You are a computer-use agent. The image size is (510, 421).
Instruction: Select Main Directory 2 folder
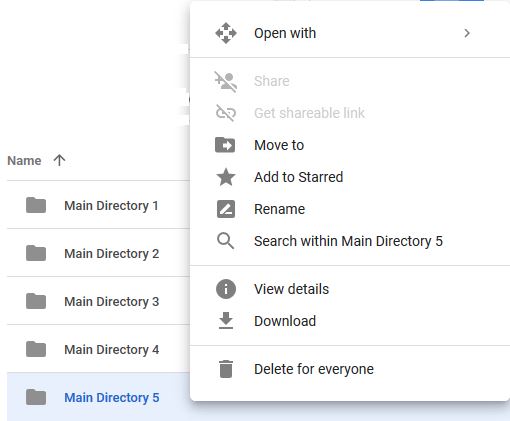pos(98,253)
